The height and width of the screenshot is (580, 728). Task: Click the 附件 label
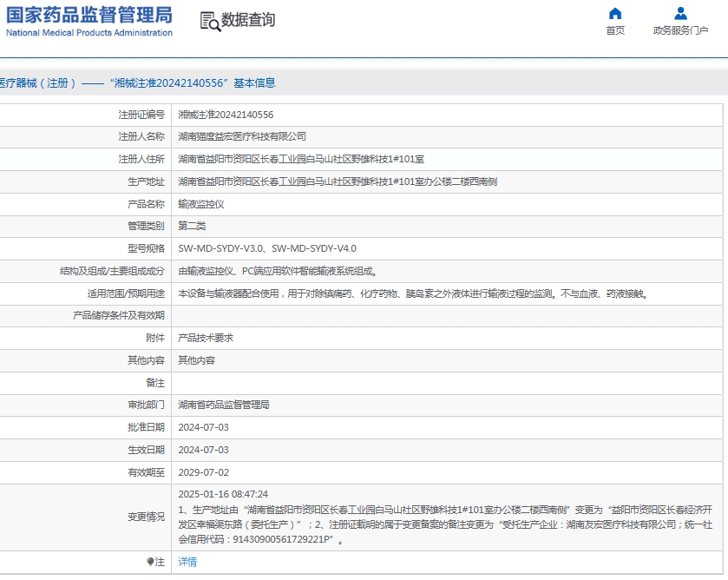coord(155,339)
